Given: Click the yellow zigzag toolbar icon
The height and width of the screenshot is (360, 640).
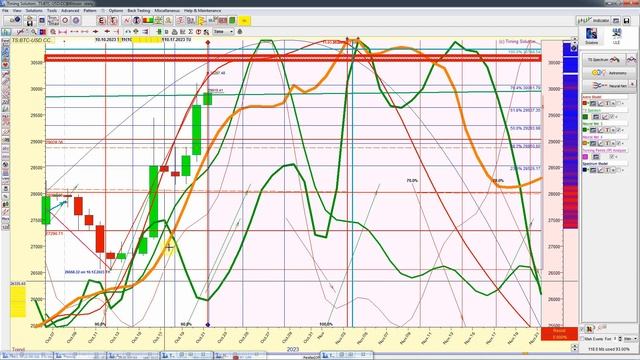Looking at the screenshot, I should (x=202, y=20).
